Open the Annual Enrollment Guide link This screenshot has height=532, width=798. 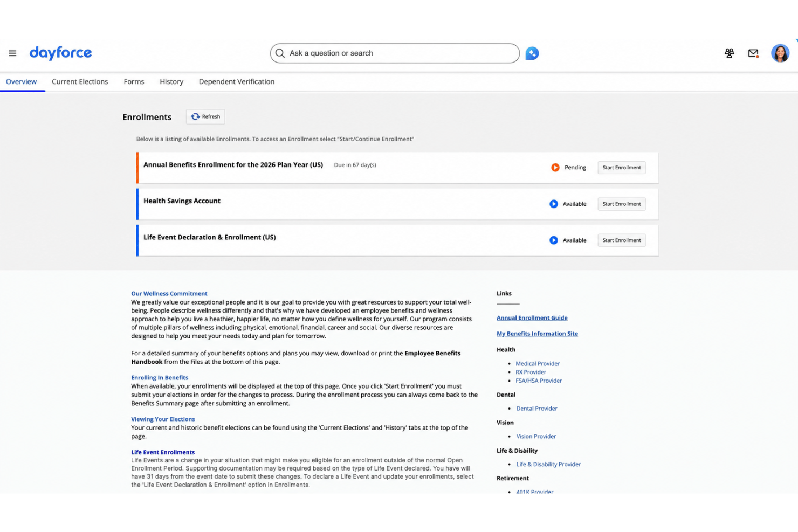pos(532,318)
